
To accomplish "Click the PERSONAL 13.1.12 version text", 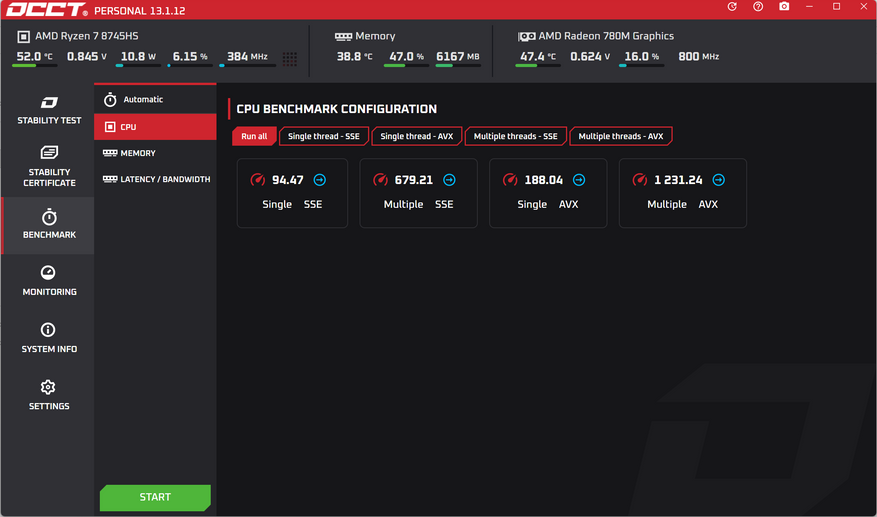I will (140, 11).
